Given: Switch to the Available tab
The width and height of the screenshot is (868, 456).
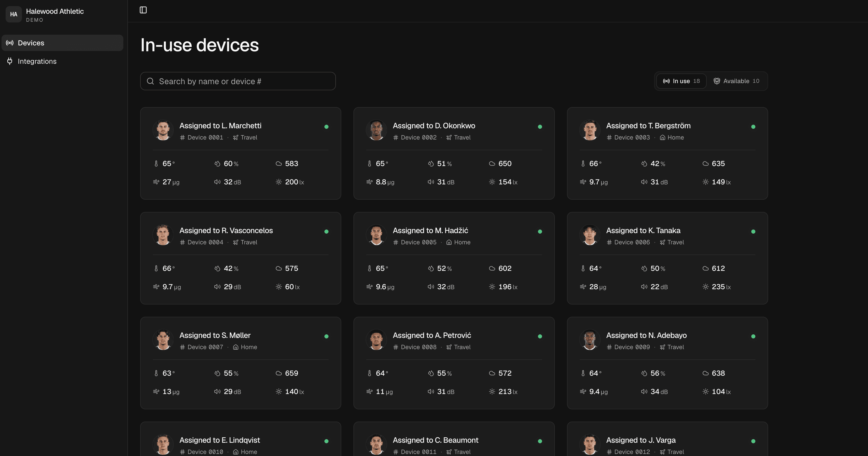Looking at the screenshot, I should (x=736, y=81).
